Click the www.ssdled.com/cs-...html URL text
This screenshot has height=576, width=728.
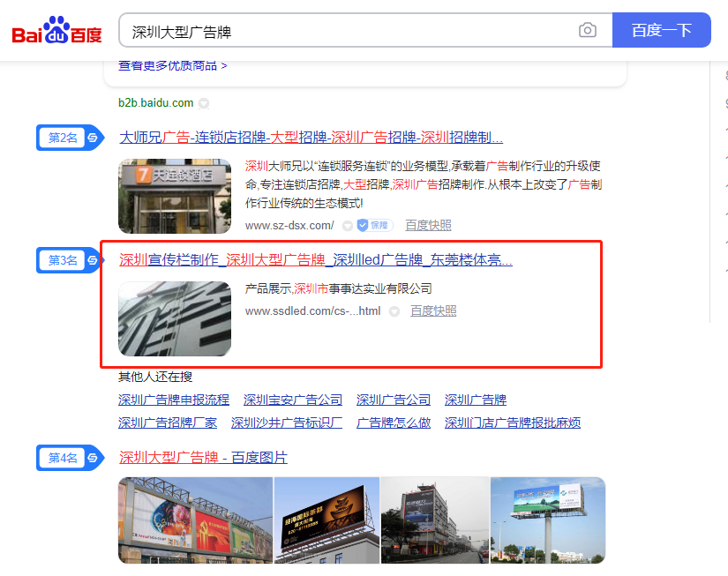tap(313, 311)
